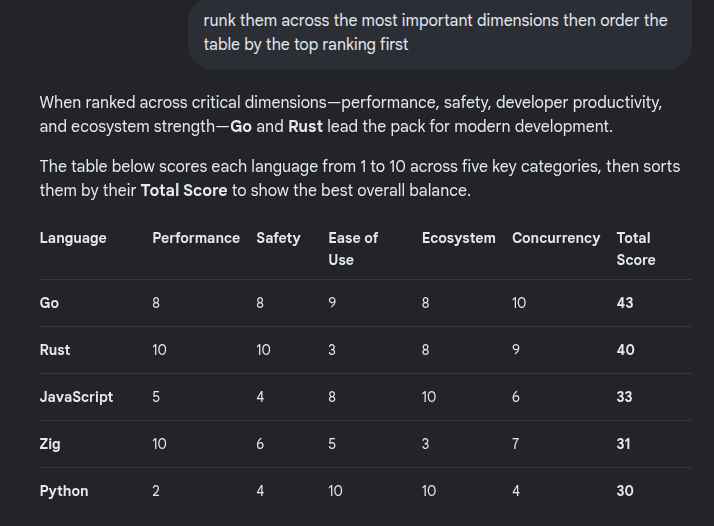Click Zig's Ecosystem score of 3

425,444
